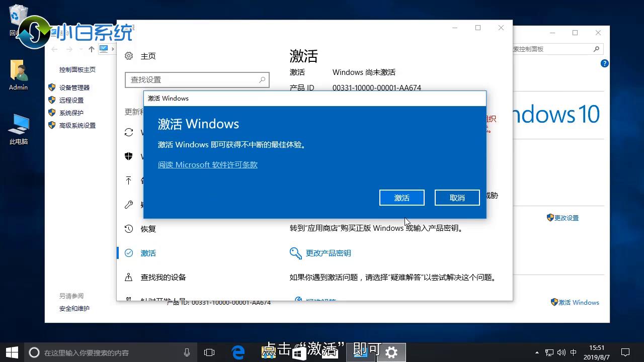The height and width of the screenshot is (362, 644).
Task: Close the Settings window
Action: 501,28
